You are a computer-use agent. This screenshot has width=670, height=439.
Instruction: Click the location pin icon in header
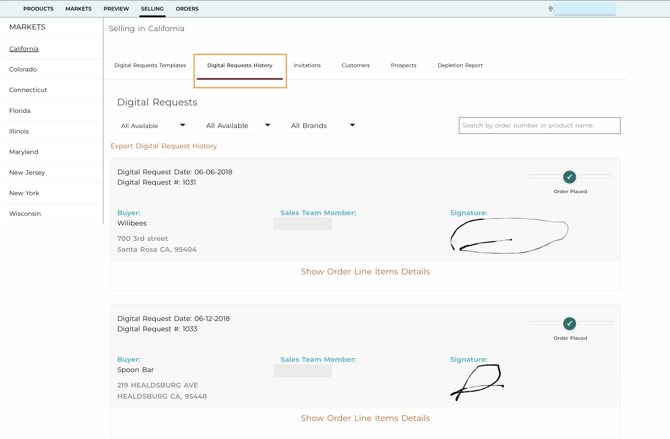coord(550,9)
